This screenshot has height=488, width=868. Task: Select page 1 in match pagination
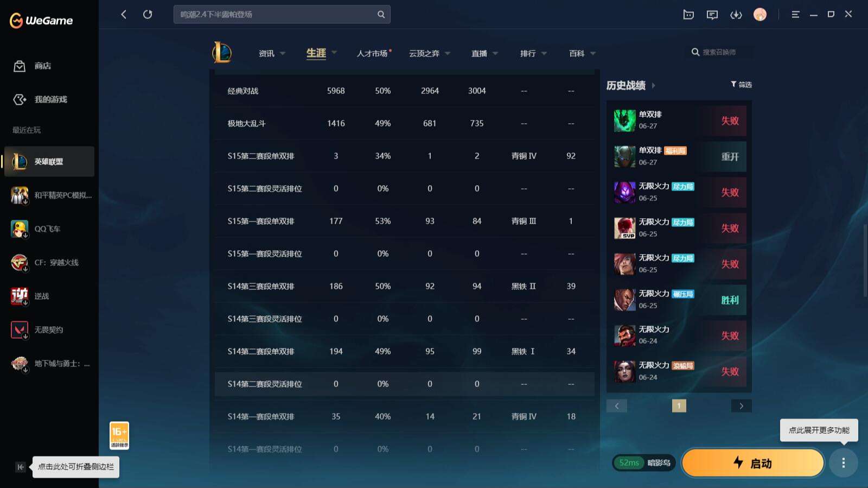point(679,406)
